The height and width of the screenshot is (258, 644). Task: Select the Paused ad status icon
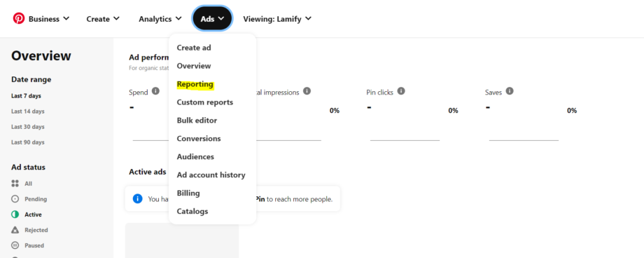(15, 245)
